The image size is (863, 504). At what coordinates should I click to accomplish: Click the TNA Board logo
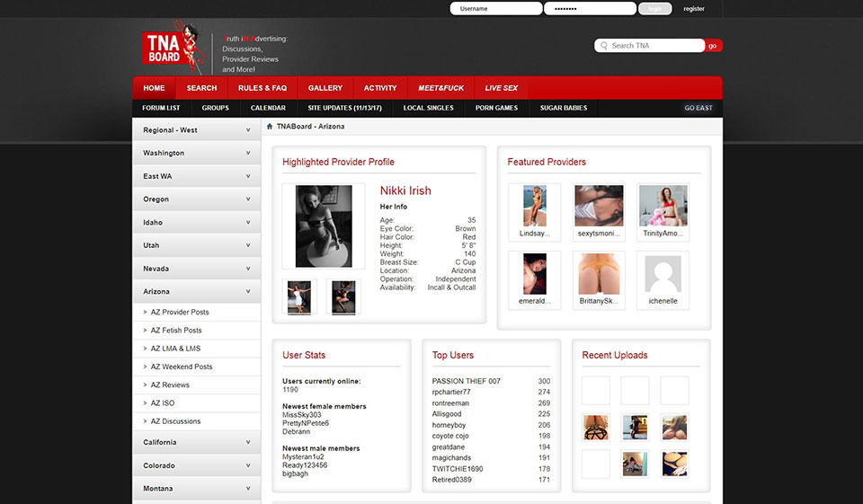click(170, 47)
